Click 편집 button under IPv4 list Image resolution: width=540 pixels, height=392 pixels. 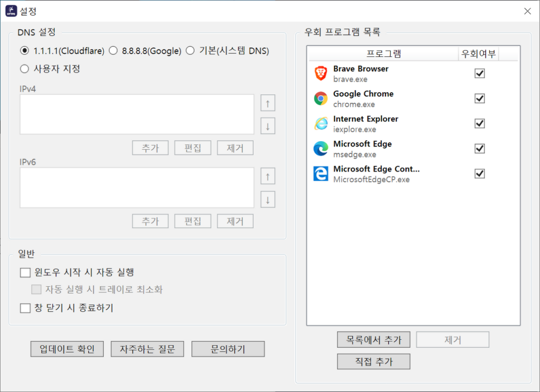[x=192, y=148]
